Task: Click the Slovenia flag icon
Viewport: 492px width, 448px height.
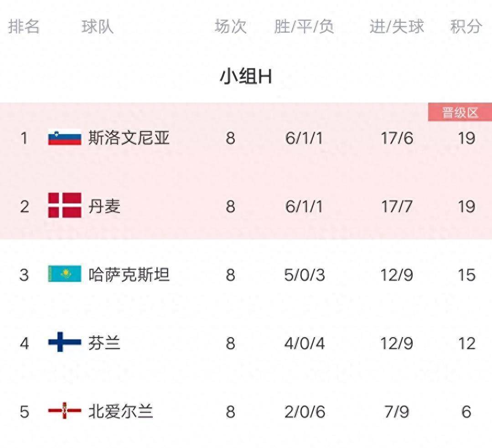Action: (65, 137)
